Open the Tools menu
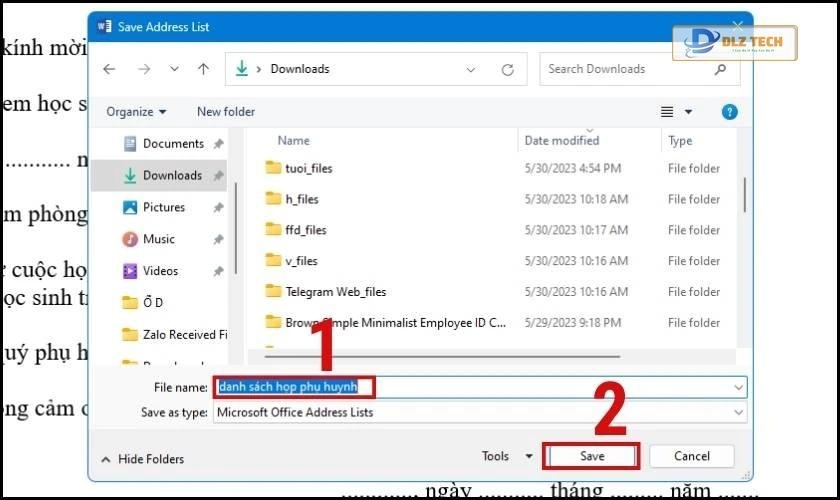 tap(507, 456)
